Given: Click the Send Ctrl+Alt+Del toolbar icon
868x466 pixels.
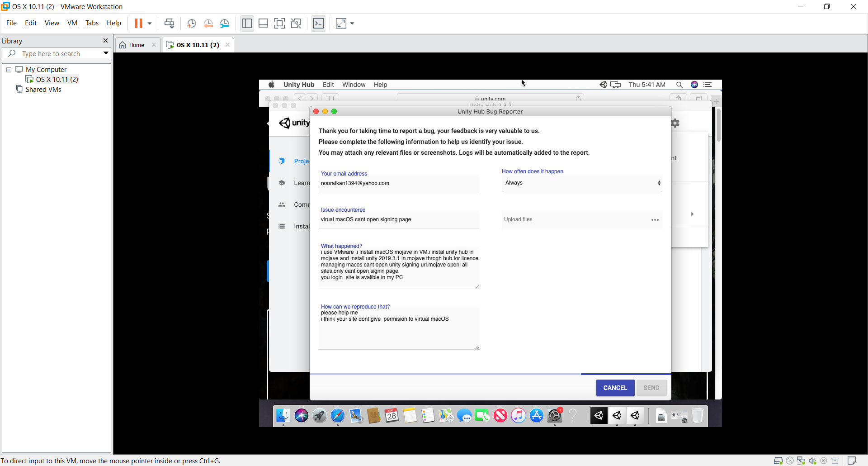Looking at the screenshot, I should (x=170, y=23).
